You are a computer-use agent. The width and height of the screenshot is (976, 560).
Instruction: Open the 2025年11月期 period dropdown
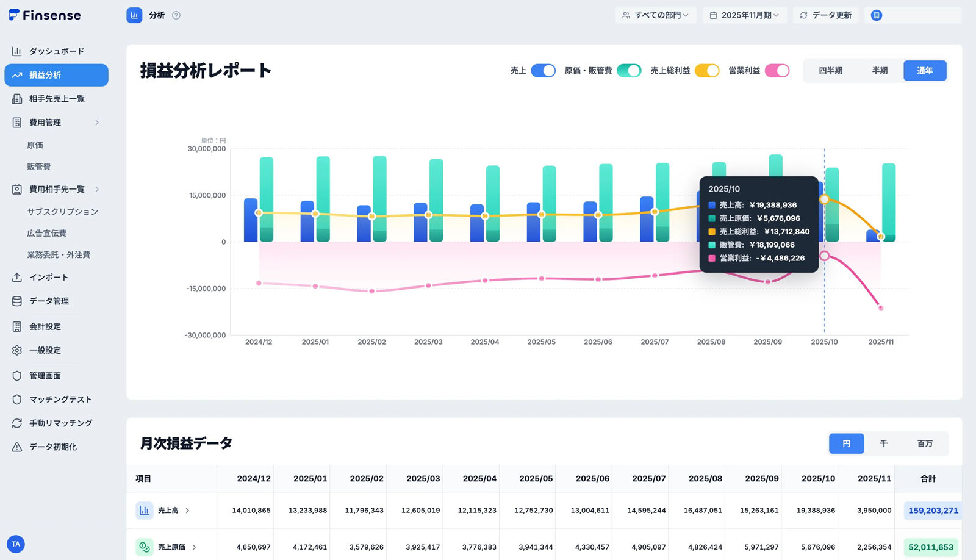(x=744, y=15)
